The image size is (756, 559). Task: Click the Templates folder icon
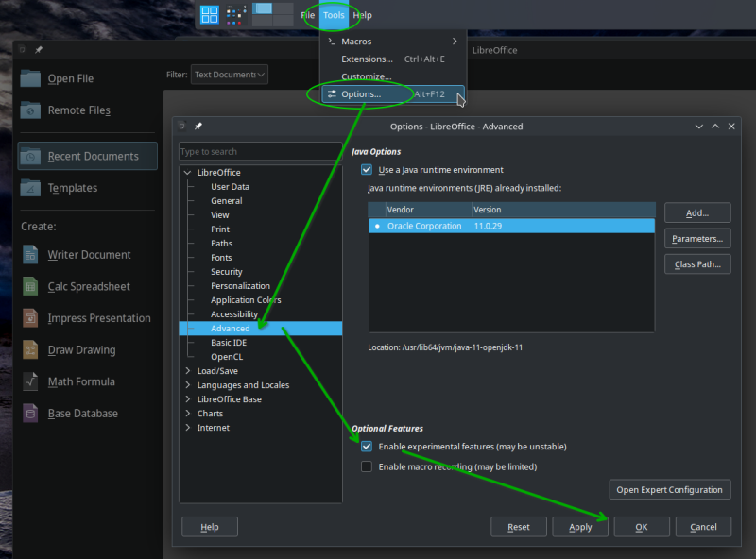click(x=31, y=188)
